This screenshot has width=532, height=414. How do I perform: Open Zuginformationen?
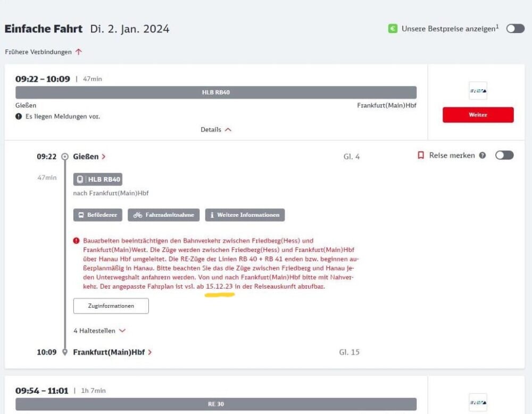[x=111, y=306]
